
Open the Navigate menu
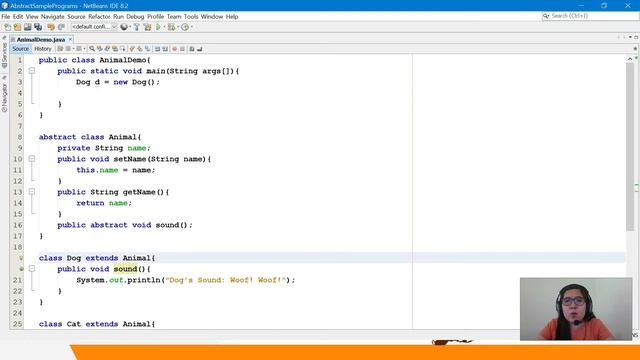53,16
